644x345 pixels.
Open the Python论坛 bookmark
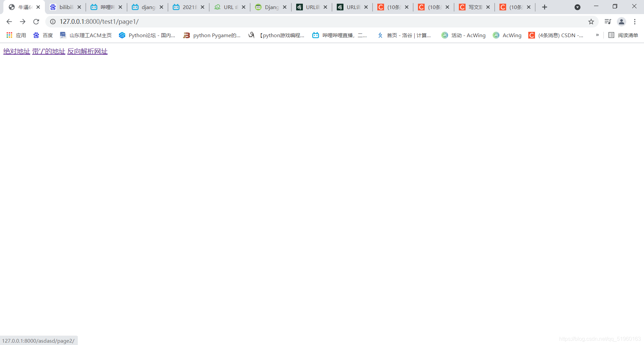click(x=147, y=35)
